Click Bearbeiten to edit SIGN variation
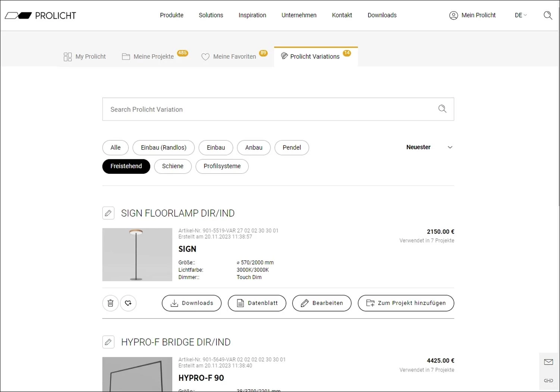The image size is (560, 392). click(322, 303)
